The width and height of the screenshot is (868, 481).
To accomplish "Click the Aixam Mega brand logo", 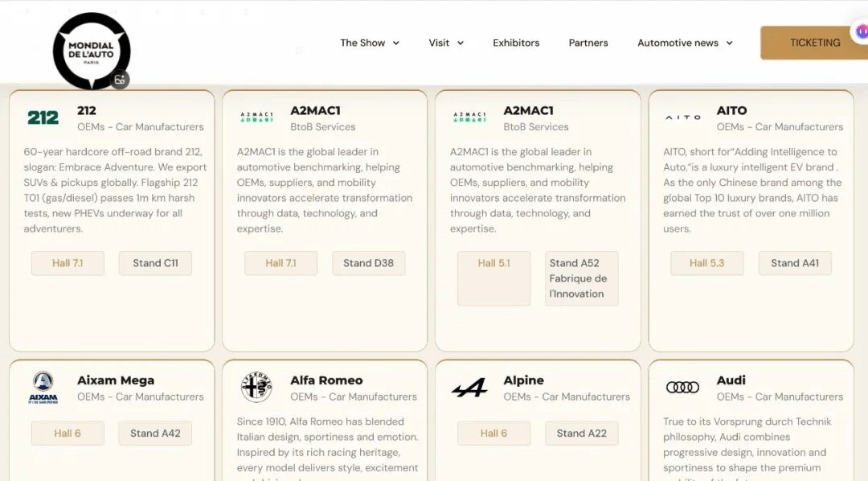I will tap(43, 388).
